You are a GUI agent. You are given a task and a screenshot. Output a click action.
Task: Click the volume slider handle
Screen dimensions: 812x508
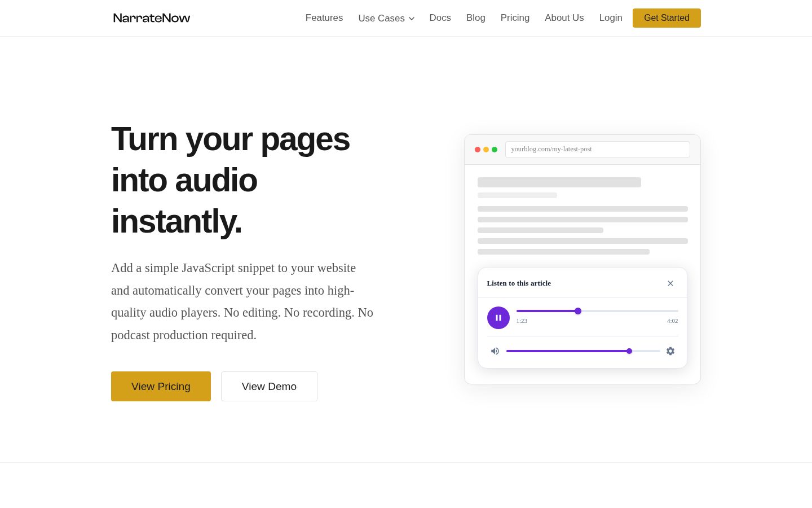tap(629, 351)
